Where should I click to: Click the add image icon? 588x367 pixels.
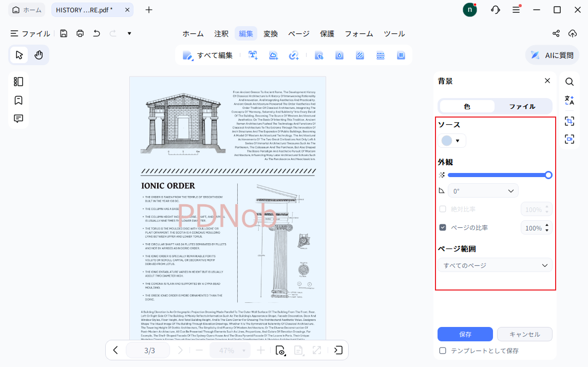(273, 55)
